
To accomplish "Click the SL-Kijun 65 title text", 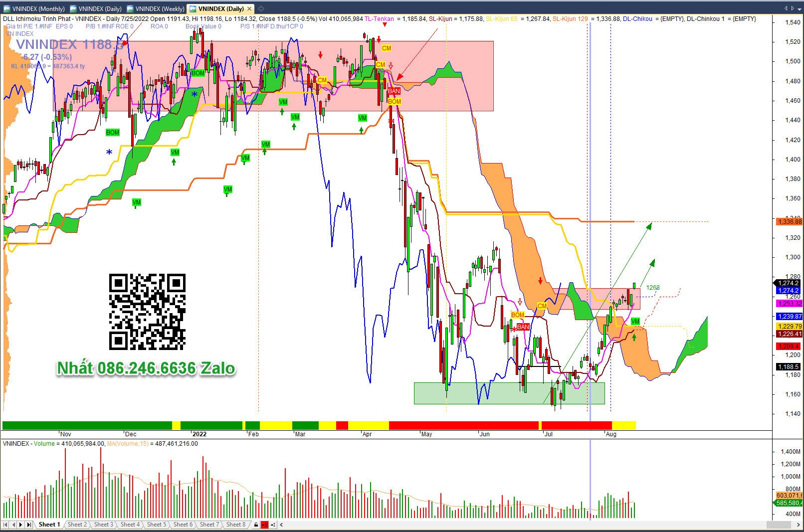I will (502, 19).
